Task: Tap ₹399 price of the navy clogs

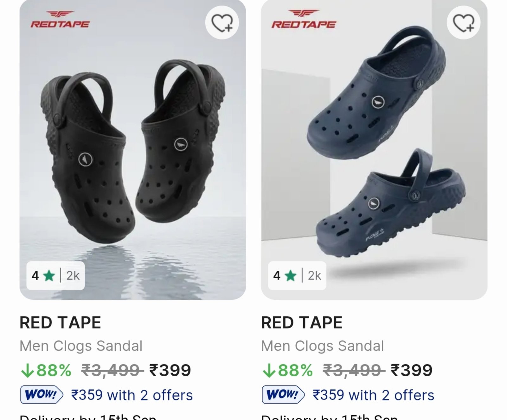Action: (x=412, y=370)
